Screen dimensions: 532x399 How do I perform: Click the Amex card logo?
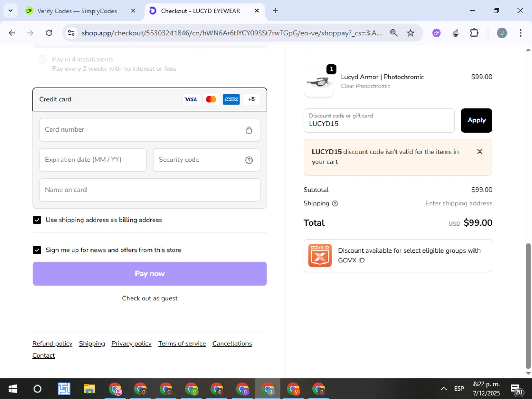pos(231,99)
